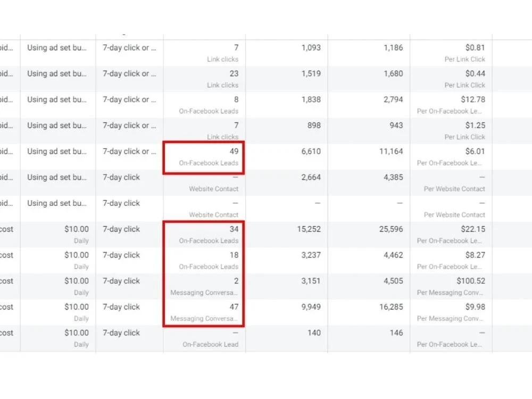
Task: Click the 7 link clicks in the 1,093 row
Action: (236, 48)
